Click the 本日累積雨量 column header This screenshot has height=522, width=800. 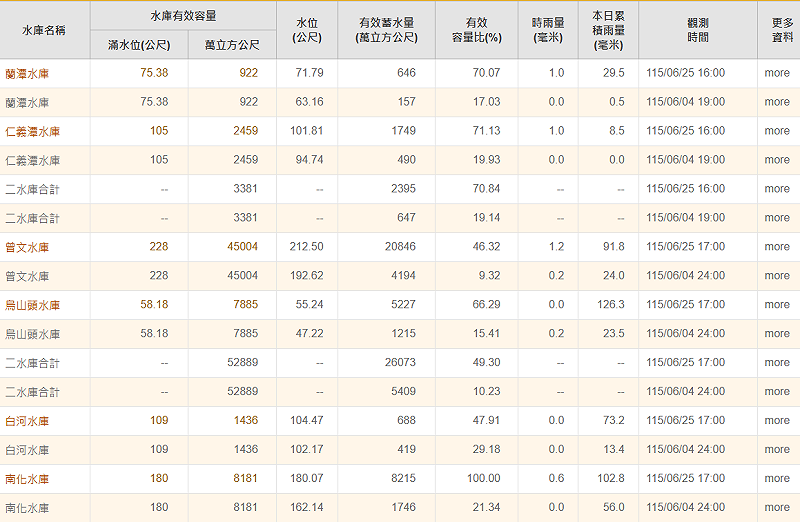coord(608,30)
